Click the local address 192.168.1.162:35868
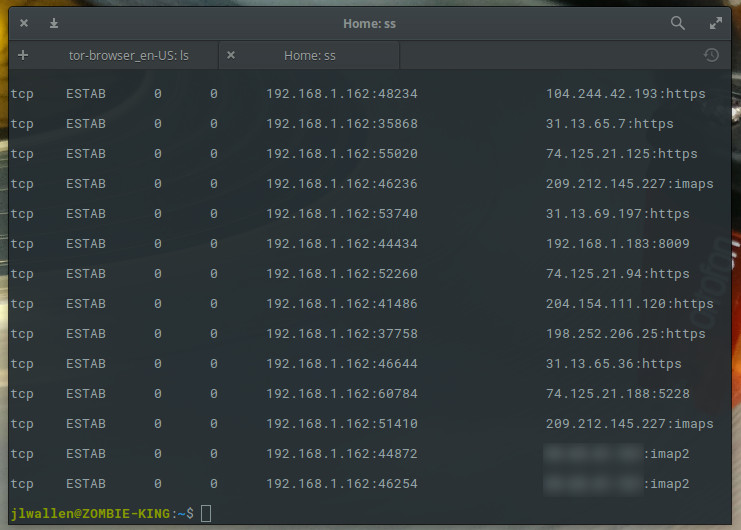Image resolution: width=741 pixels, height=530 pixels. (x=341, y=124)
